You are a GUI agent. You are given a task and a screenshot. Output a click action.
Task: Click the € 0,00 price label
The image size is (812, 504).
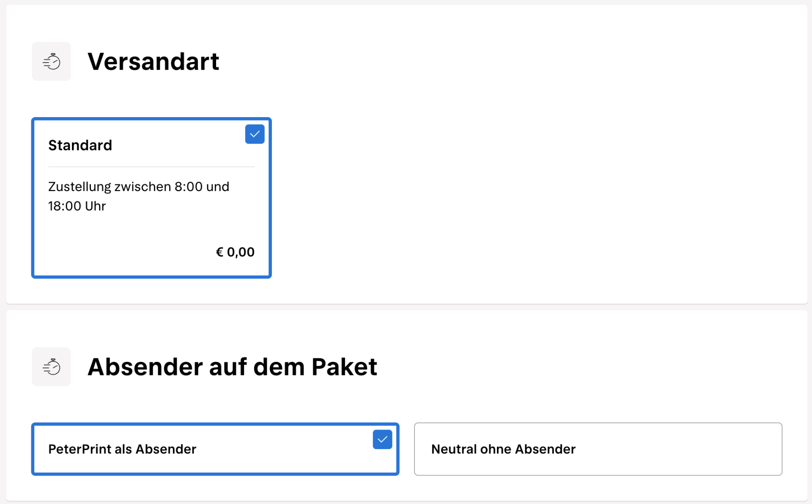pyautogui.click(x=235, y=252)
